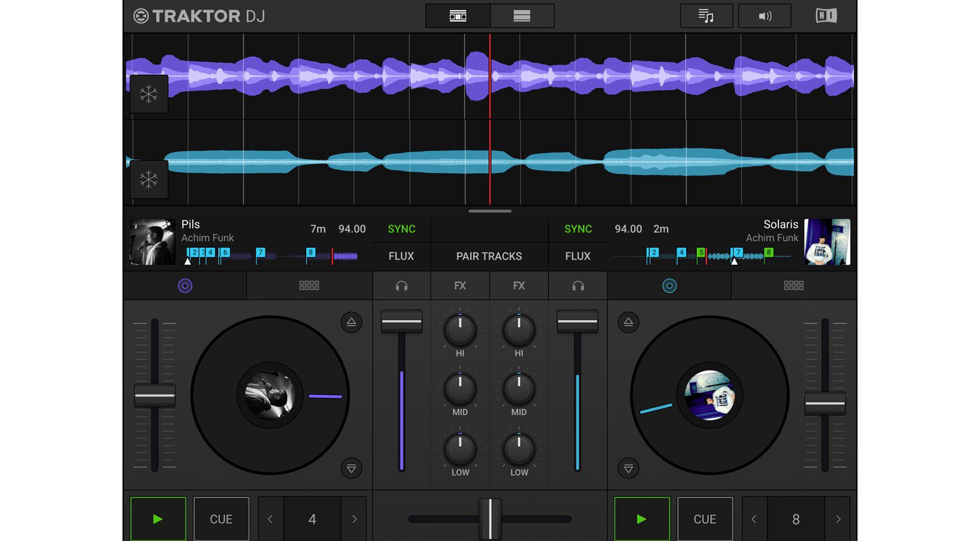The height and width of the screenshot is (541, 980).
Task: Select the left deck turntable view tab
Action: pos(185,286)
